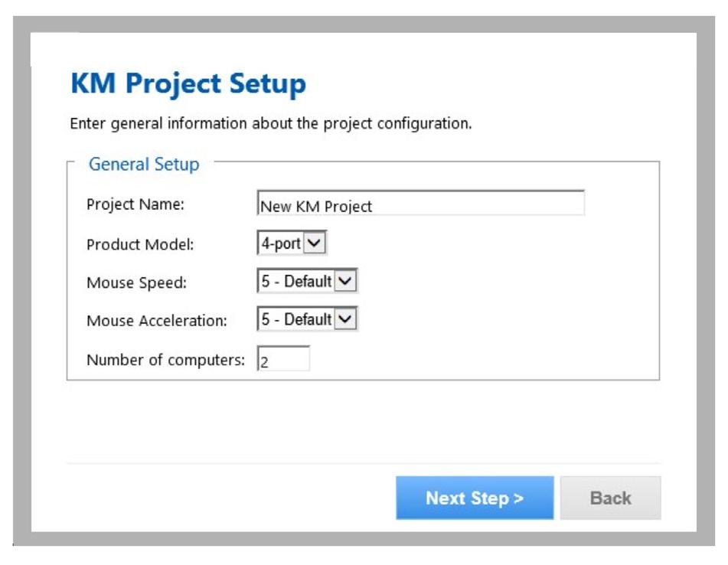The height and width of the screenshot is (565, 728).
Task: Click the Product Model label
Action: pyautogui.click(x=140, y=244)
